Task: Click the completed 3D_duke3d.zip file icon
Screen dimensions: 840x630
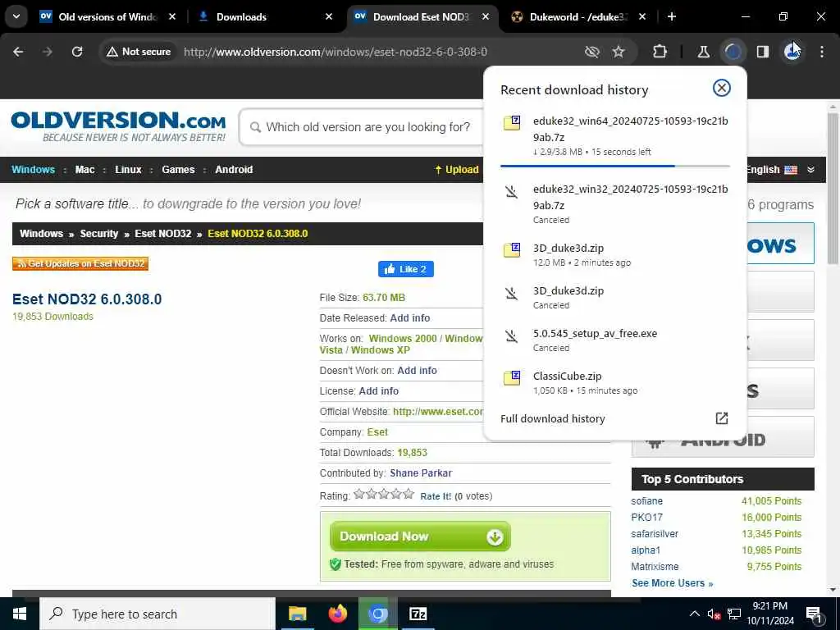Action: coord(512,249)
